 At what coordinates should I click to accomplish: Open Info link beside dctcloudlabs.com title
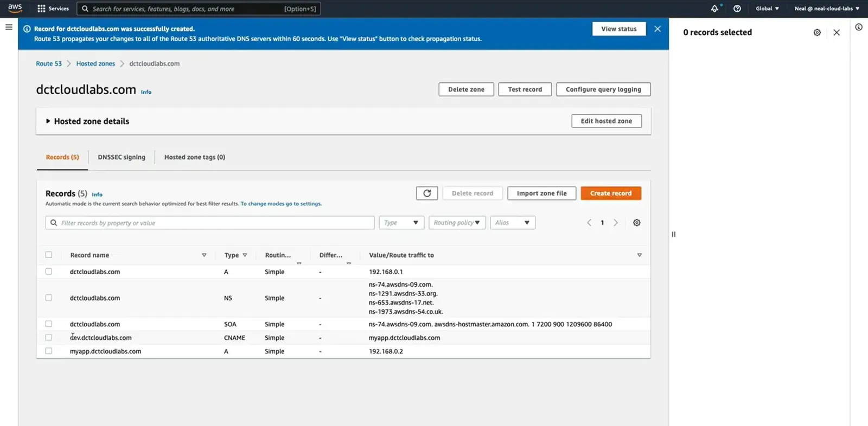146,92
